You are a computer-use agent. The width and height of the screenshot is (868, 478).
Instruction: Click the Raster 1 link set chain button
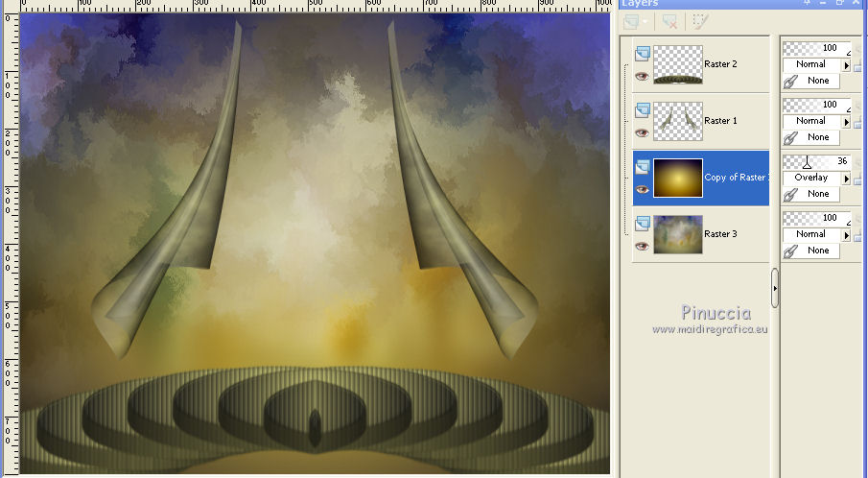[x=811, y=137]
